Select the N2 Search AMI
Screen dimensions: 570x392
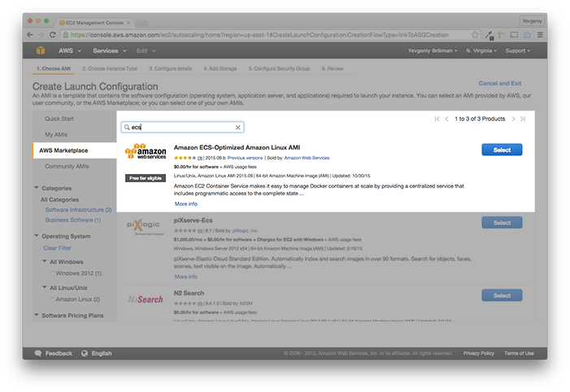502,295
